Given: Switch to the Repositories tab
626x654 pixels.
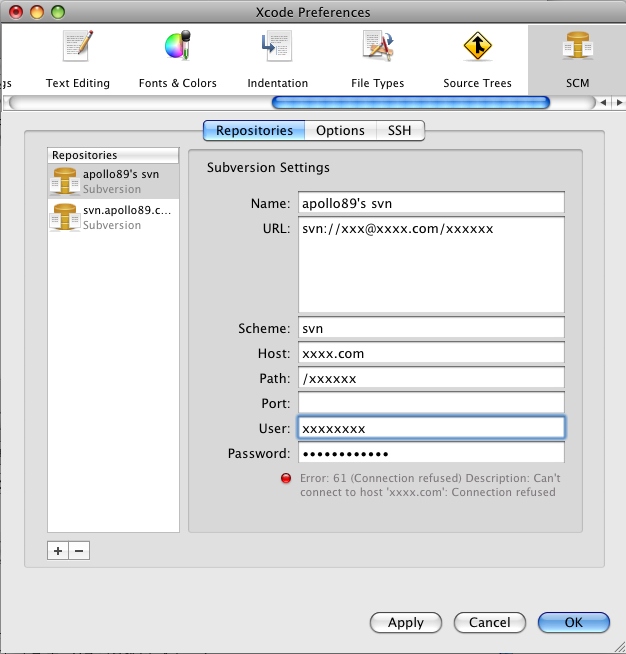Looking at the screenshot, I should click(x=254, y=130).
